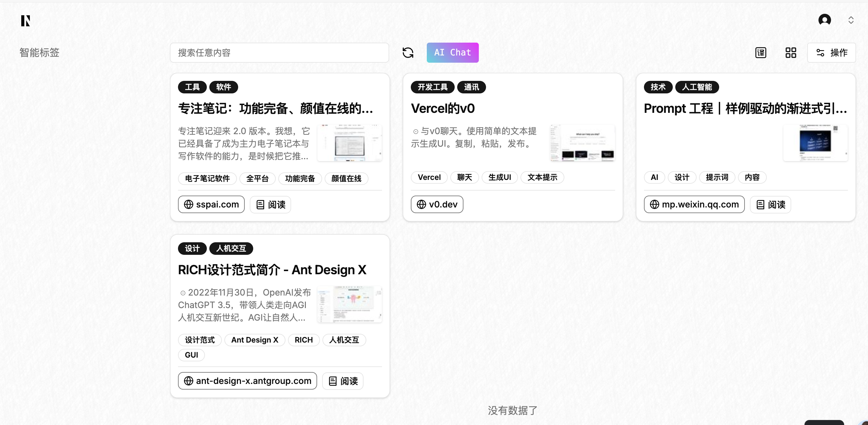The image size is (868, 425).
Task: Select the 智能标签 sidebar heading
Action: point(39,53)
